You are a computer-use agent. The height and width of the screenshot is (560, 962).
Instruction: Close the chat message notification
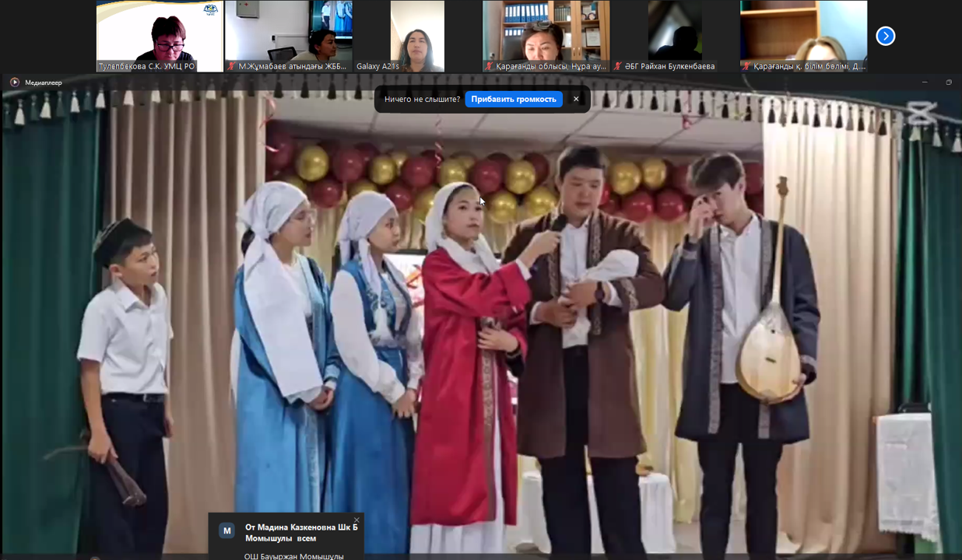[356, 520]
